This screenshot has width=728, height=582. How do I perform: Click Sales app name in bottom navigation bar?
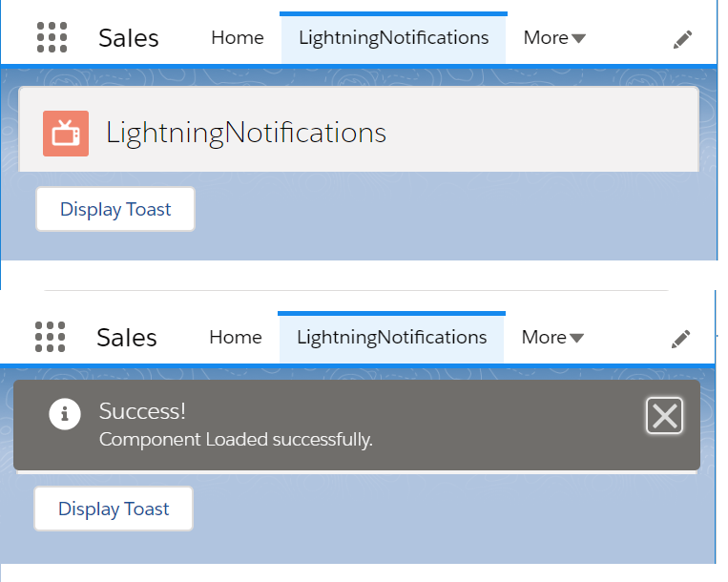point(127,338)
